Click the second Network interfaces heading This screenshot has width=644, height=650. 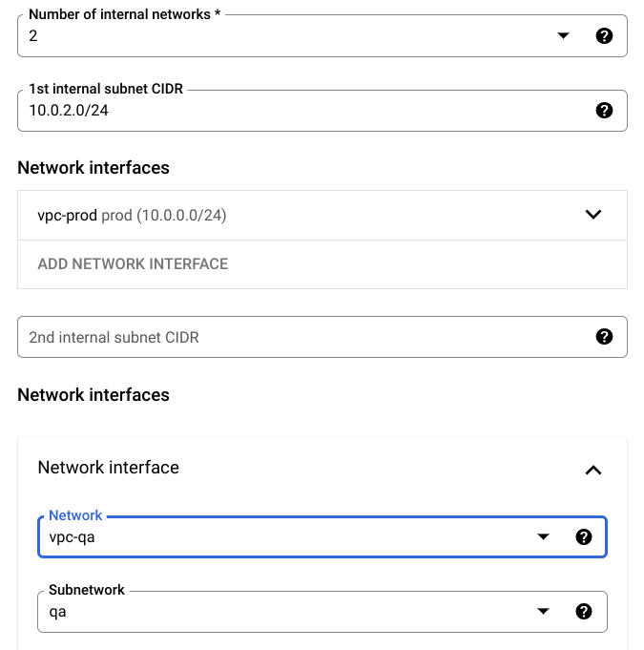click(x=93, y=394)
